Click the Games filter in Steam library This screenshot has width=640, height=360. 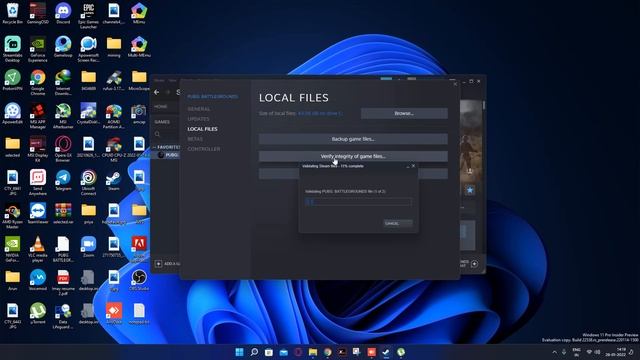pyautogui.click(x=162, y=122)
